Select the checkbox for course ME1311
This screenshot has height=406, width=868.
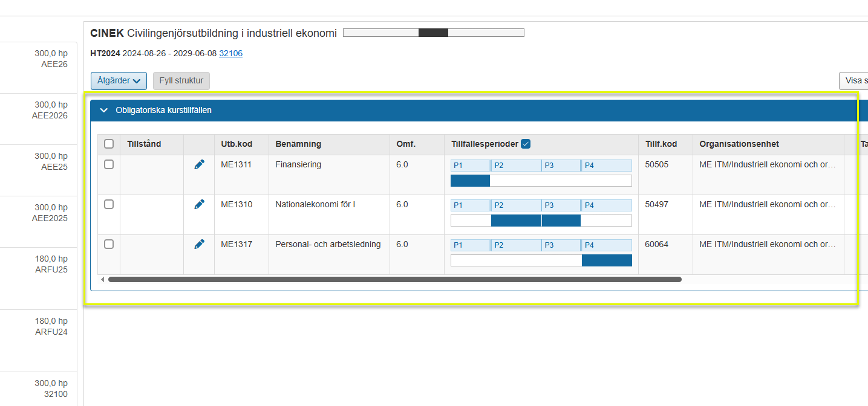coord(109,164)
